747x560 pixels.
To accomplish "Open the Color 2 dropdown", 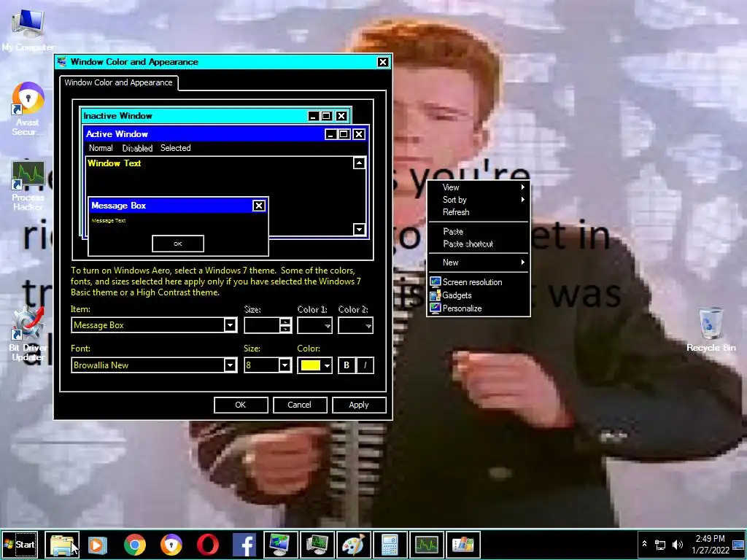I will click(x=355, y=325).
